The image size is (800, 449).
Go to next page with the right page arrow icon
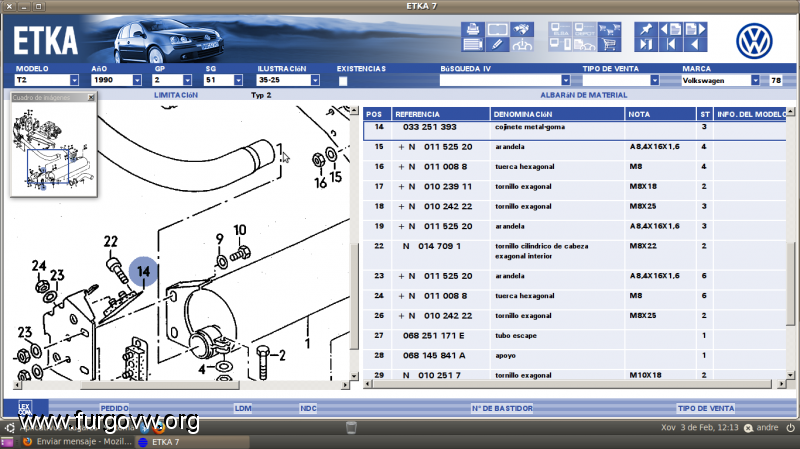click(695, 30)
